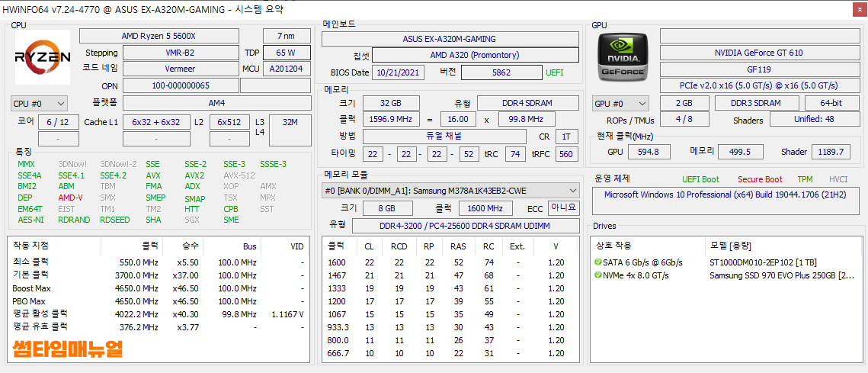Click the Vermeer codename field
Screen dimensions: 868x373
coord(180,69)
